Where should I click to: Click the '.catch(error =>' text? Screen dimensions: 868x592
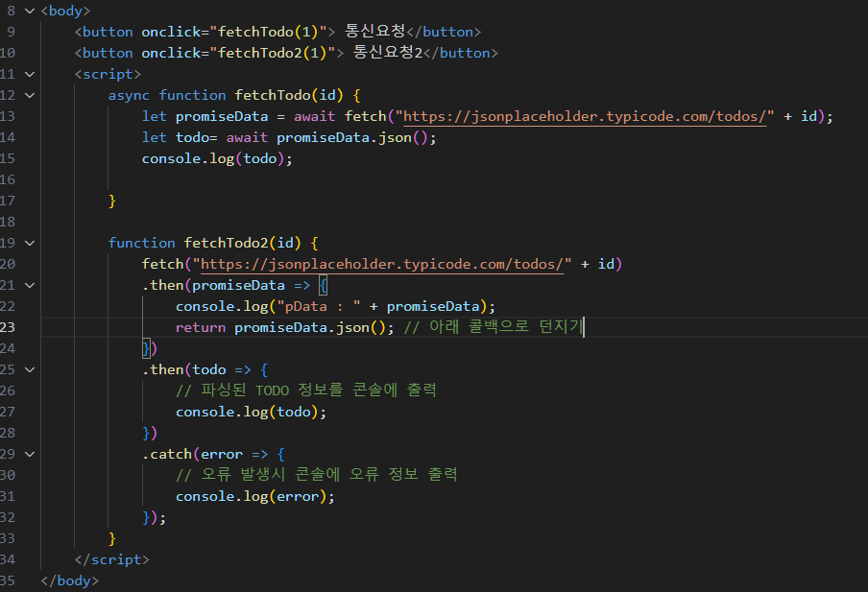click(205, 454)
